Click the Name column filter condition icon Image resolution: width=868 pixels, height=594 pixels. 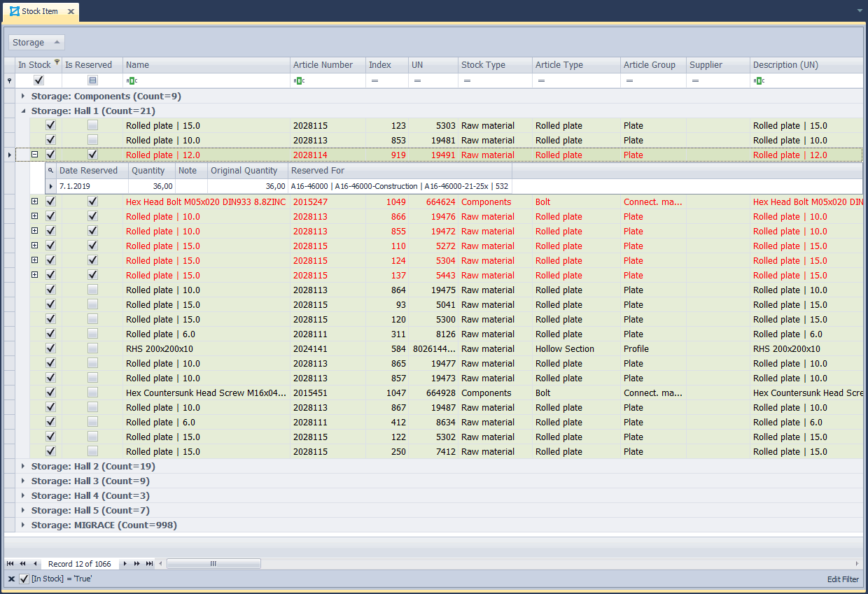coord(131,81)
